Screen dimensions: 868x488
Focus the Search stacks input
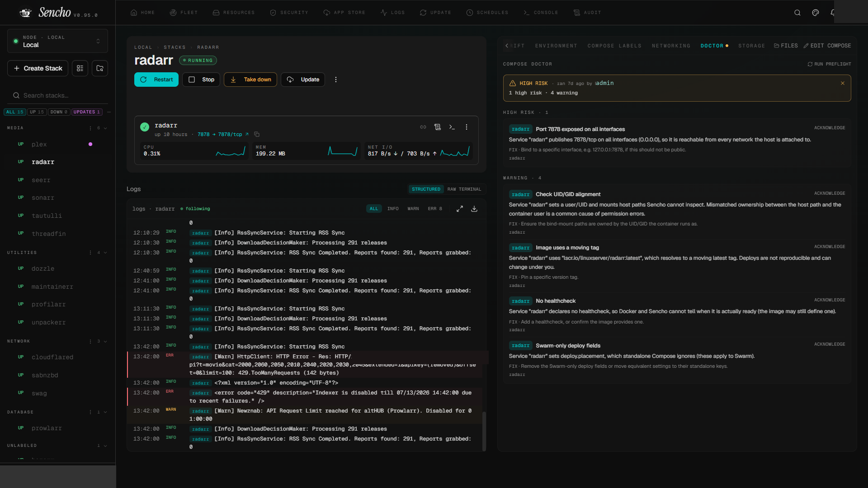point(57,95)
